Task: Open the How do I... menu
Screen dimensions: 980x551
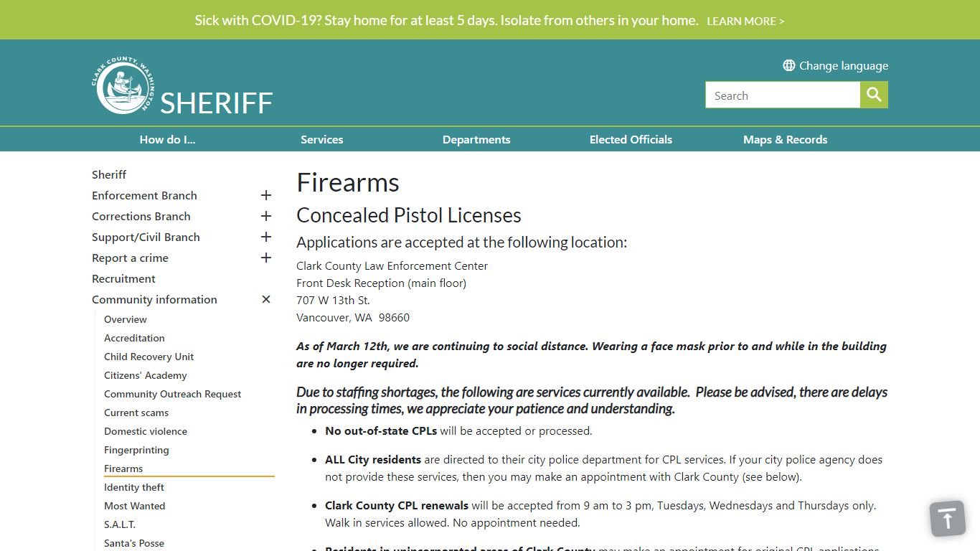Action: point(167,140)
